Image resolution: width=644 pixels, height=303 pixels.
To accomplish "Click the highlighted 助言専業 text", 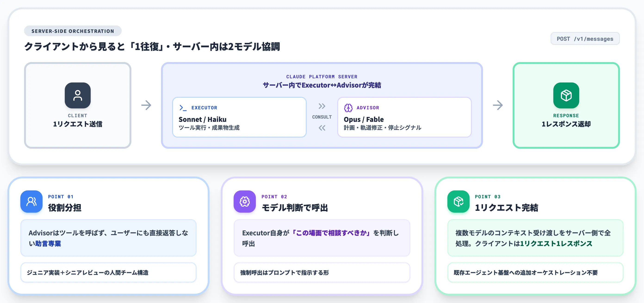I will tap(48, 243).
